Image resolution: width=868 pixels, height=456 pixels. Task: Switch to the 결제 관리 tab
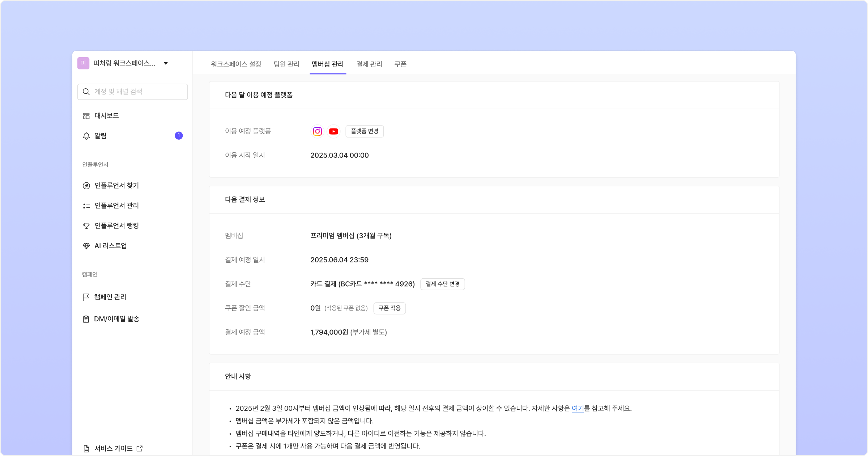(369, 64)
